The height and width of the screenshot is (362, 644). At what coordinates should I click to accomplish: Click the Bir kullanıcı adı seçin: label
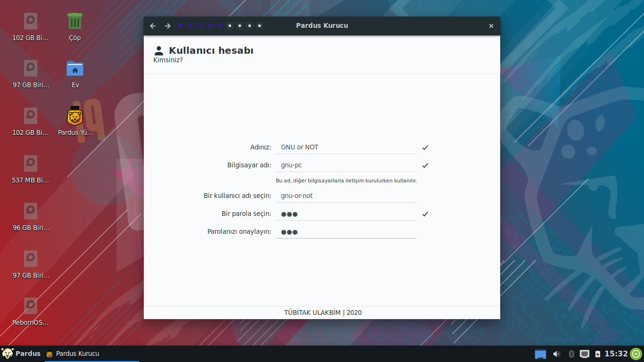[238, 196]
